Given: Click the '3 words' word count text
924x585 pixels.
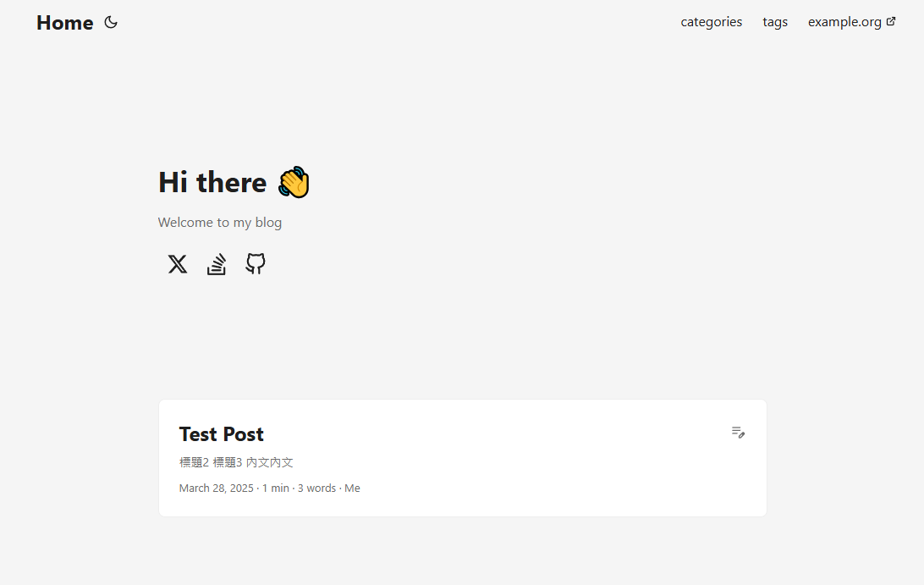Looking at the screenshot, I should coord(316,488).
